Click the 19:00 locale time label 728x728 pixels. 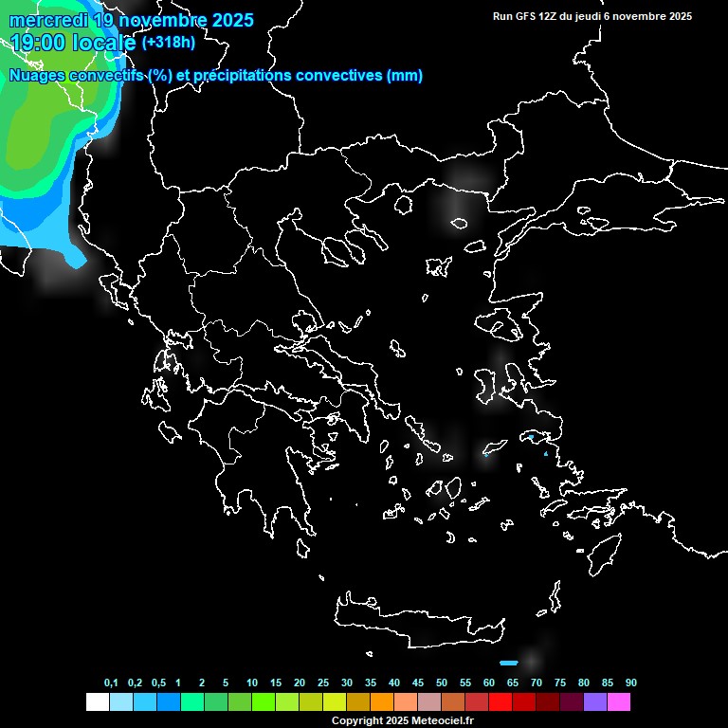point(74,43)
